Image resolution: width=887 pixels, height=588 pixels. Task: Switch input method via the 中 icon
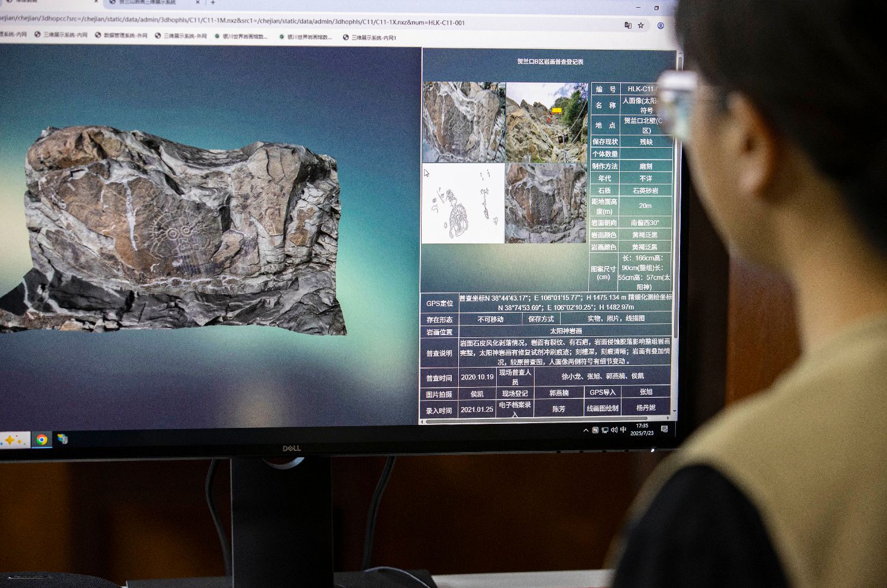tap(623, 430)
